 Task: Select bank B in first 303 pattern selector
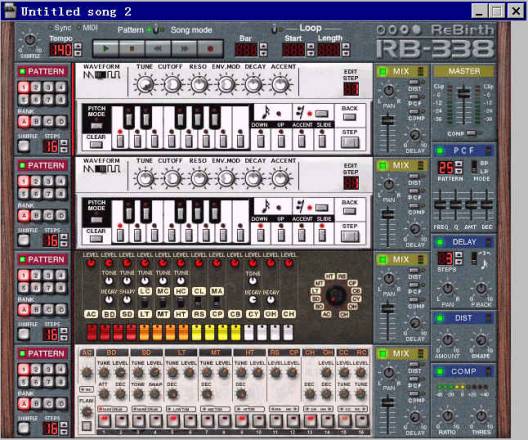click(36, 121)
